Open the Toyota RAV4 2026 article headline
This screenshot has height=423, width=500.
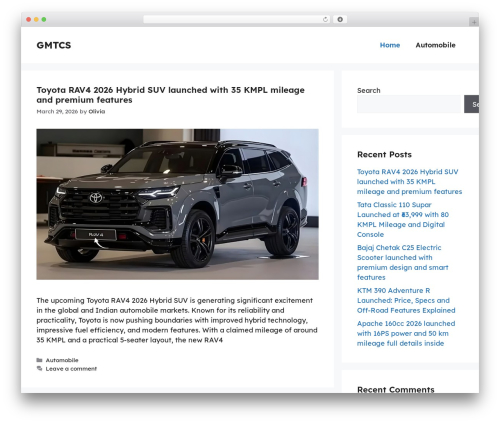pos(170,95)
